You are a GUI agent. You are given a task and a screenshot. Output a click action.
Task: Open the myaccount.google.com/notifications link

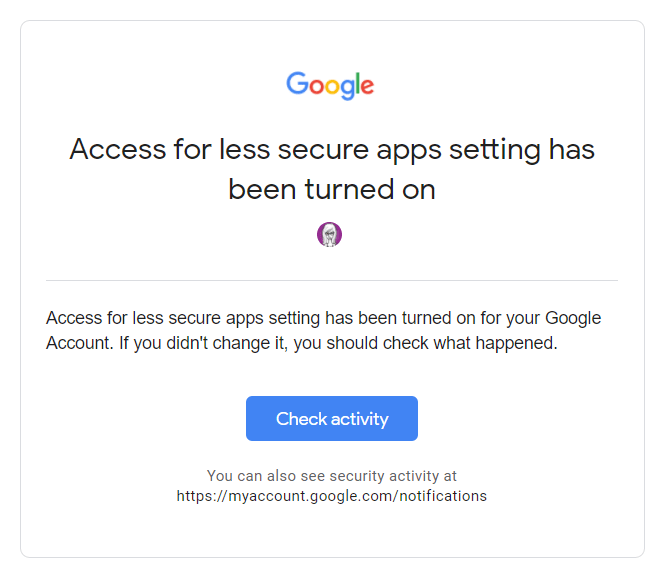[332, 496]
